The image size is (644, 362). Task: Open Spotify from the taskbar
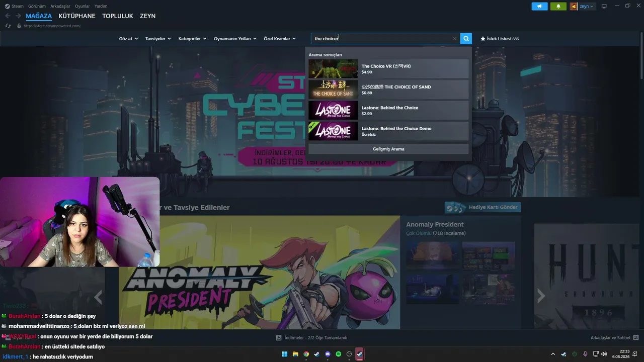click(338, 354)
